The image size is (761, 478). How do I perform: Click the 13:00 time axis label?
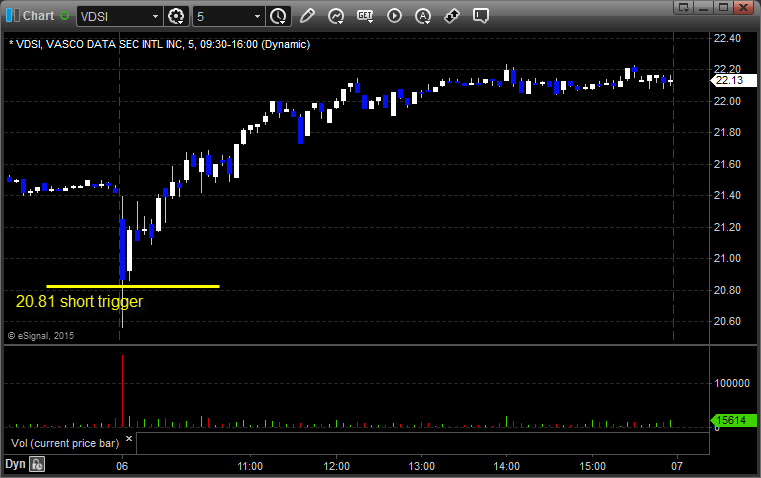tap(421, 466)
